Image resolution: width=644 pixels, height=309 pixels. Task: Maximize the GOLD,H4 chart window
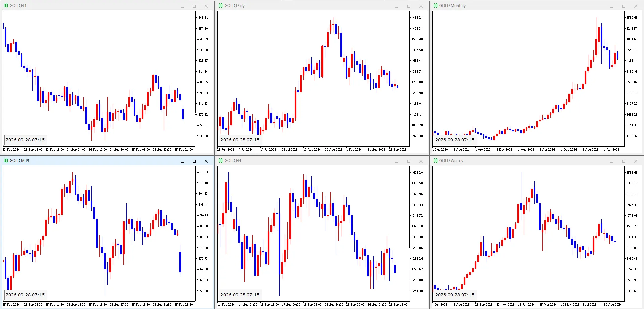point(409,161)
